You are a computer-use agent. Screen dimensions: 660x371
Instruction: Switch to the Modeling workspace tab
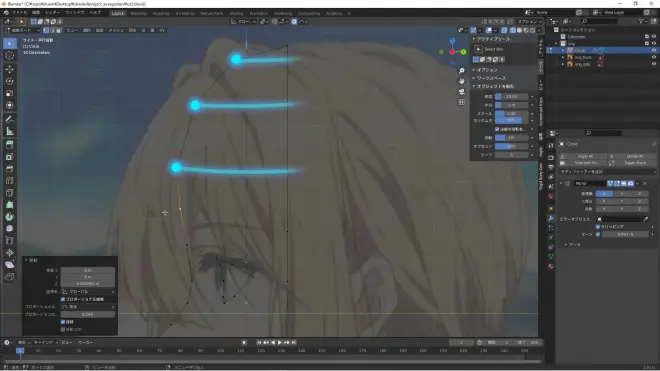coord(138,13)
